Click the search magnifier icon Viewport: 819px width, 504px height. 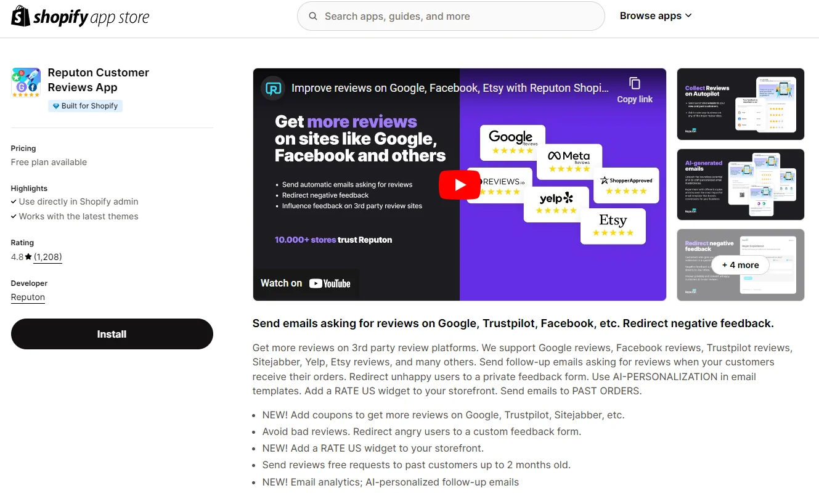coord(314,16)
